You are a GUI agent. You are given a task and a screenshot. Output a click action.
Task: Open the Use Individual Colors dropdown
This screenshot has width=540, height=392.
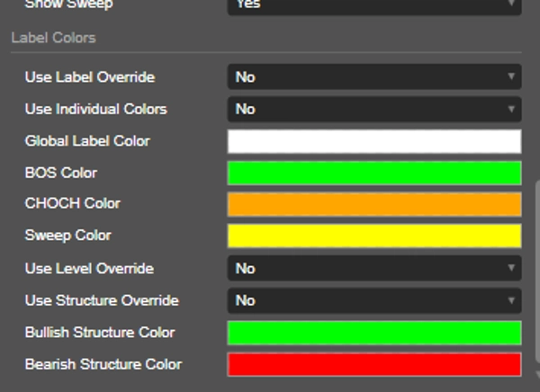pyautogui.click(x=374, y=109)
